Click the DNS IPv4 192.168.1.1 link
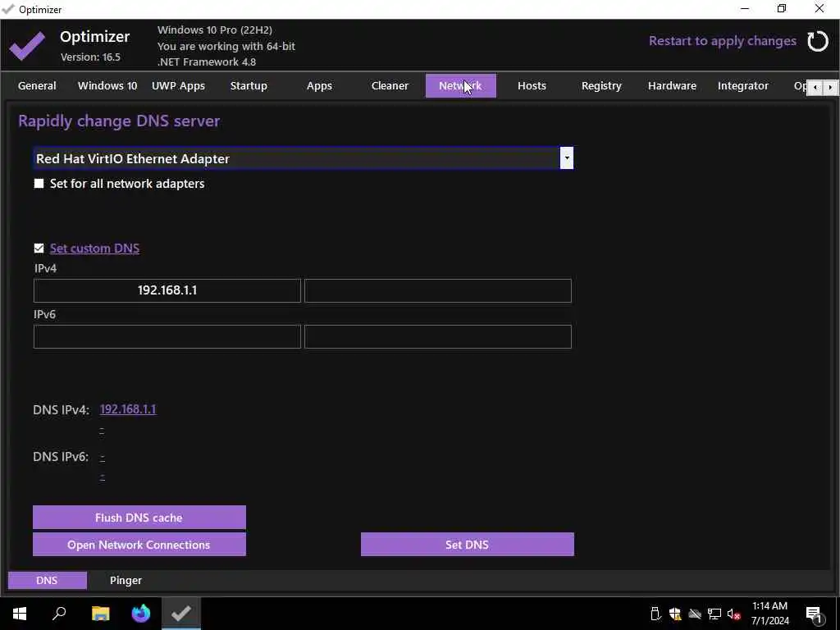This screenshot has height=630, width=840. pyautogui.click(x=128, y=409)
